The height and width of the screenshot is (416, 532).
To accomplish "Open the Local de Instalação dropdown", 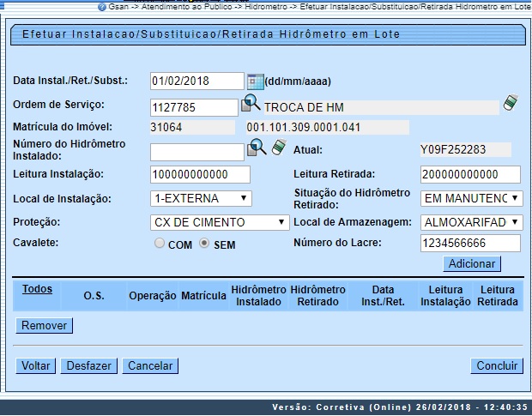I will pos(201,199).
